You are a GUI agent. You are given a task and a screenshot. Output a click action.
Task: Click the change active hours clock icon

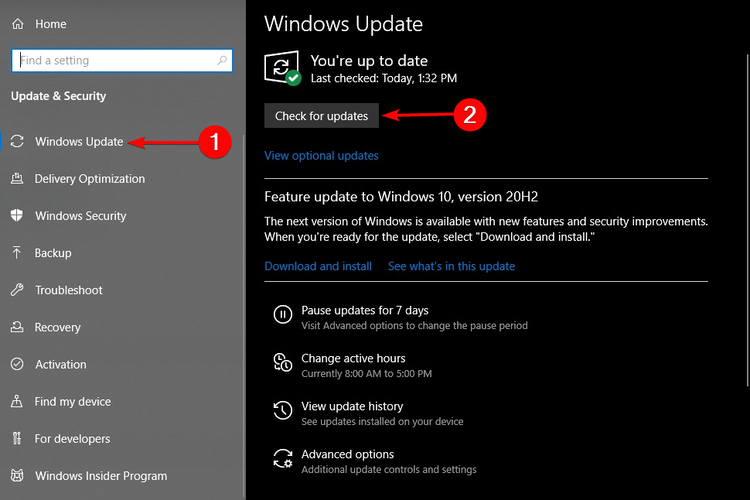[283, 362]
